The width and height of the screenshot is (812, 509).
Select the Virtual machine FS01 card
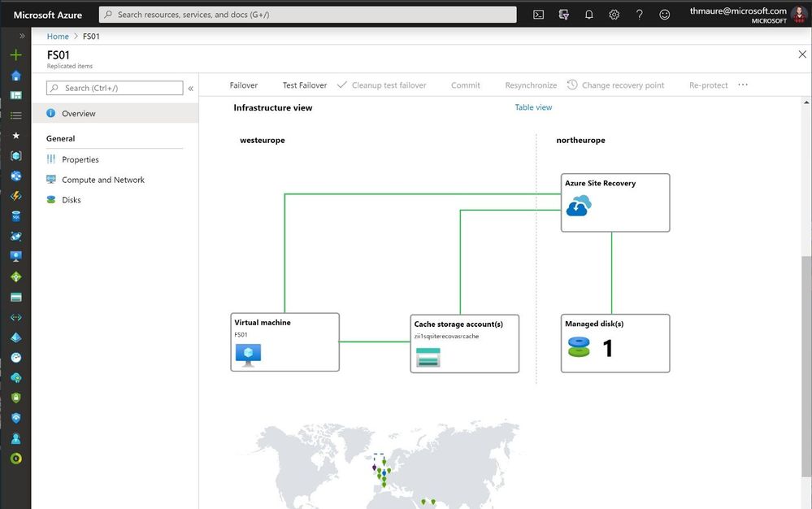tap(284, 342)
